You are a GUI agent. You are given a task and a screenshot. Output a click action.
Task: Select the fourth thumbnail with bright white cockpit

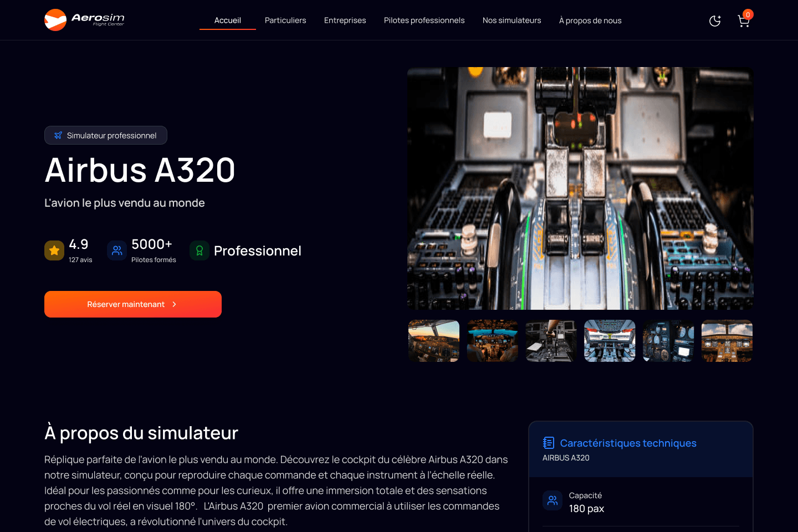click(610, 341)
